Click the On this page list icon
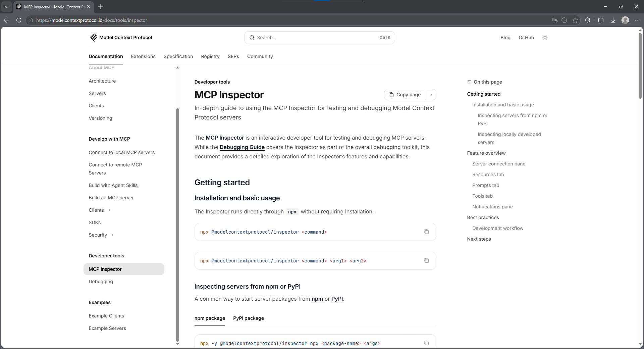This screenshot has height=349, width=644. coord(469,82)
